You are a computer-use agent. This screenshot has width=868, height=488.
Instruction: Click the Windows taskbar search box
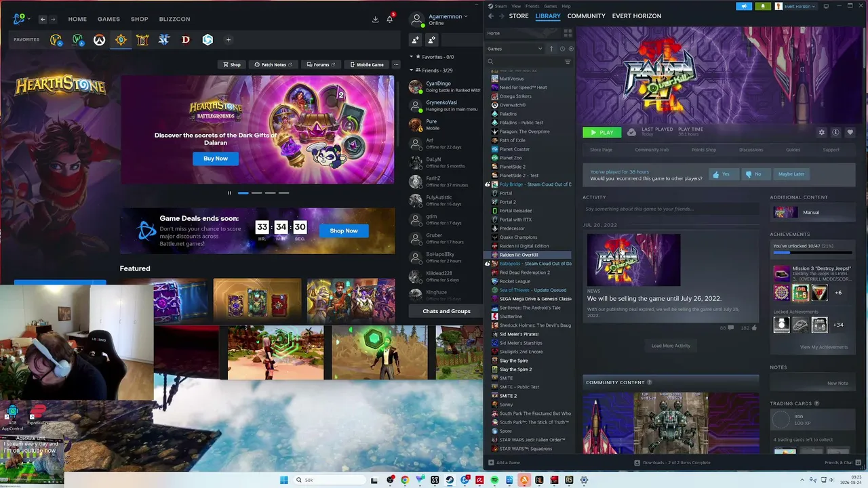click(329, 480)
